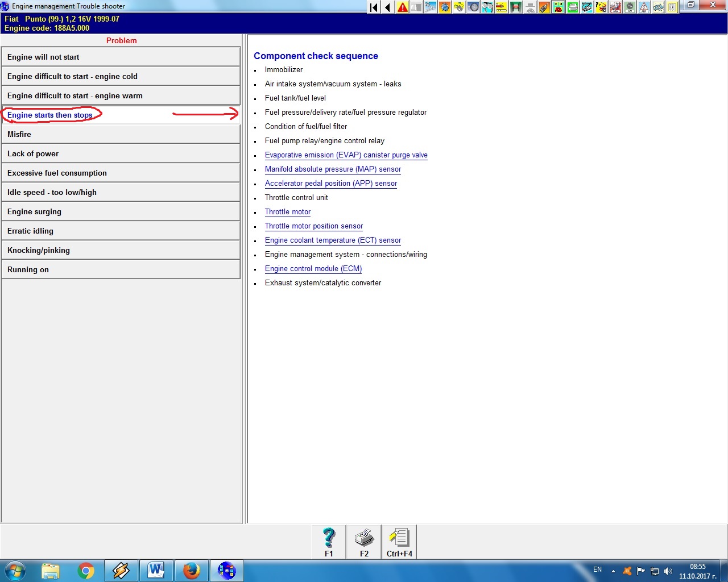The width and height of the screenshot is (728, 582).
Task: Click the Ctrl+F4 document icon
Action: (x=399, y=542)
